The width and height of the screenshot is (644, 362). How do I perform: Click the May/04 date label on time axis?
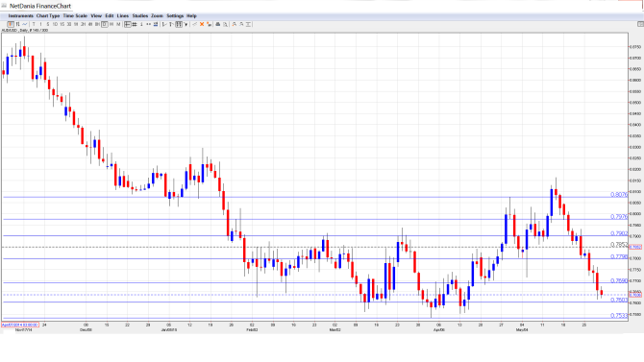[x=522, y=330]
